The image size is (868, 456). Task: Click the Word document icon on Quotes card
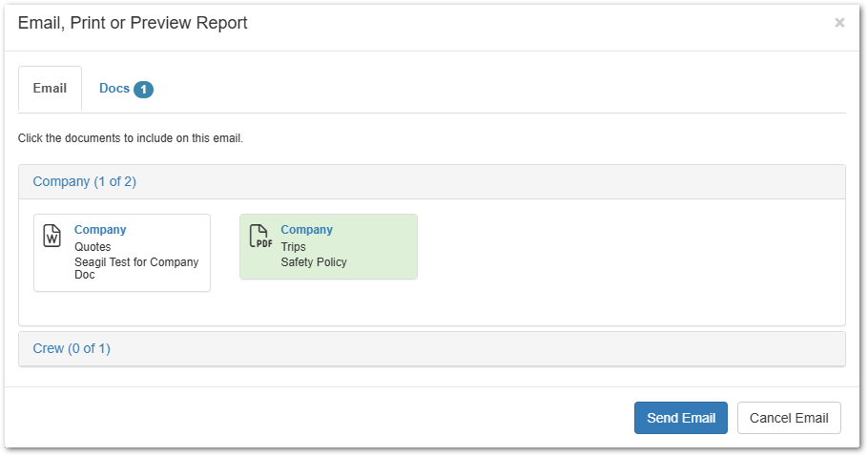click(x=52, y=236)
